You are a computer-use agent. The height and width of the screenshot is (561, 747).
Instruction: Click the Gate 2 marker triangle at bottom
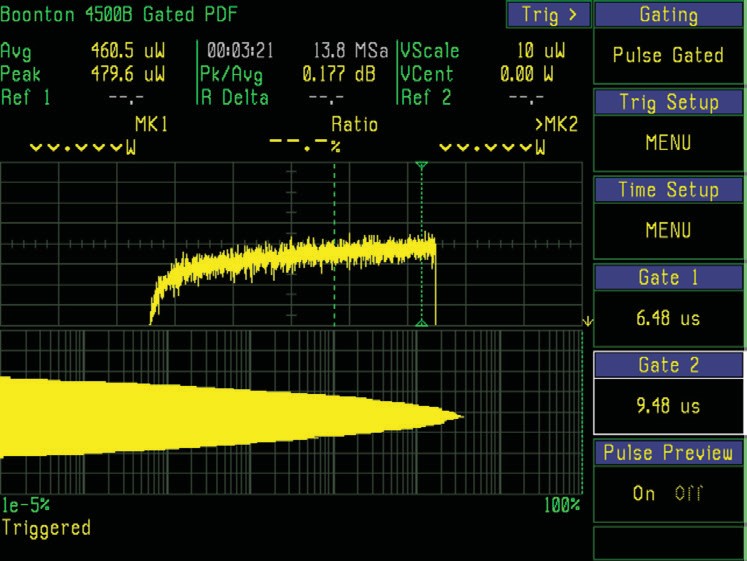click(x=421, y=323)
